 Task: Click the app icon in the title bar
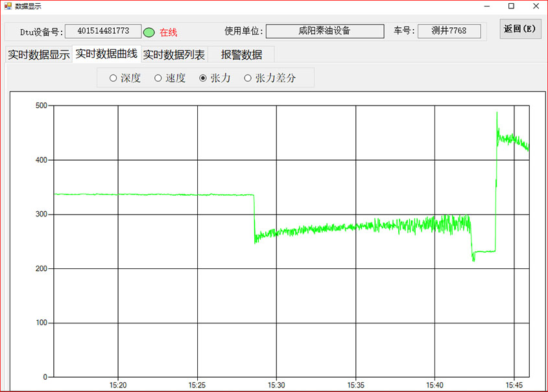click(x=8, y=6)
